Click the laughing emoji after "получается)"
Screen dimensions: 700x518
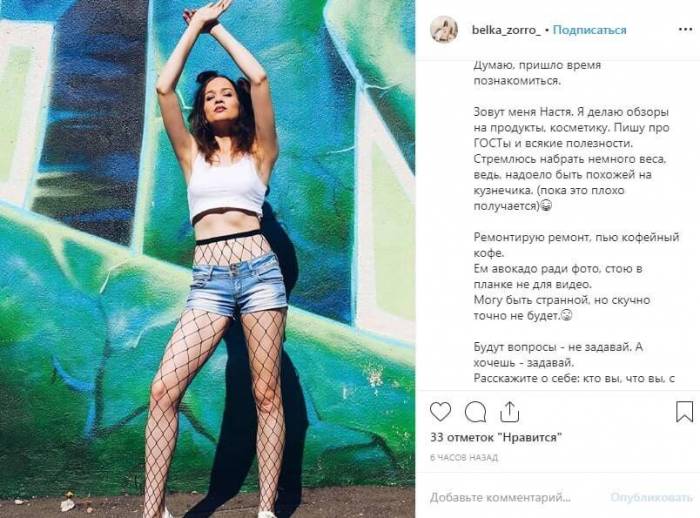546,206
